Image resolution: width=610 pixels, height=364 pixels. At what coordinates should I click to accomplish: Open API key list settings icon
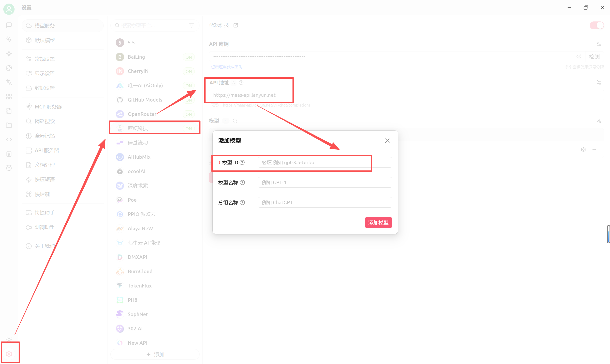coord(599,44)
